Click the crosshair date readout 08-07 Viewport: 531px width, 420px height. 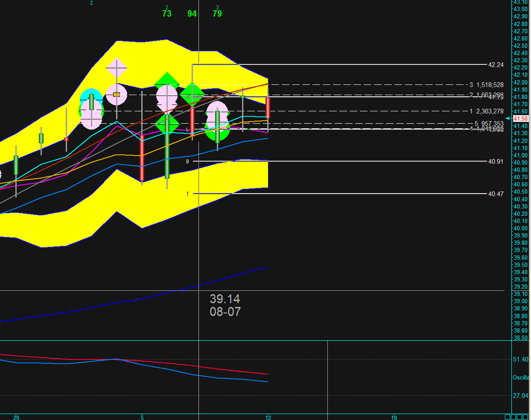(225, 312)
